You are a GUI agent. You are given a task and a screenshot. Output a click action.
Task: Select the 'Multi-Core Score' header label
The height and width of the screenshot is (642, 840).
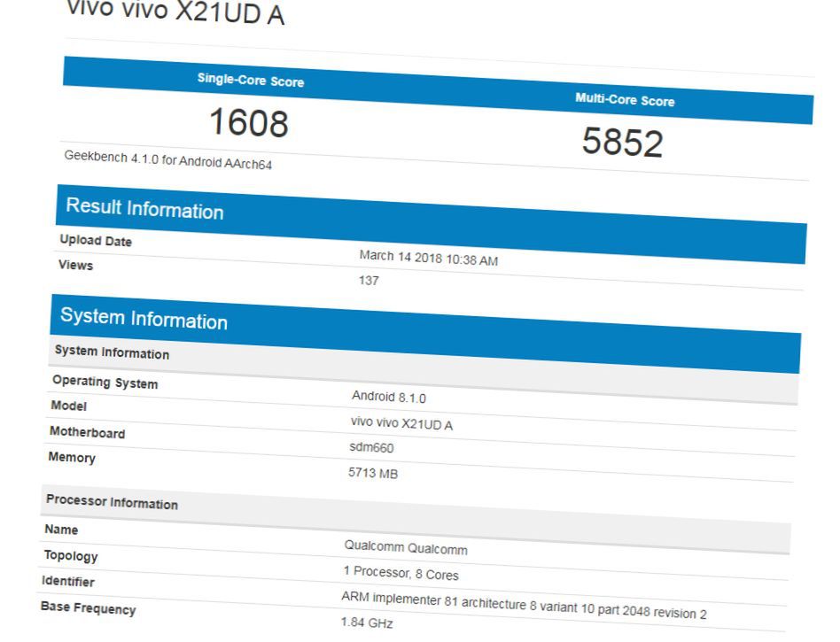pyautogui.click(x=625, y=99)
